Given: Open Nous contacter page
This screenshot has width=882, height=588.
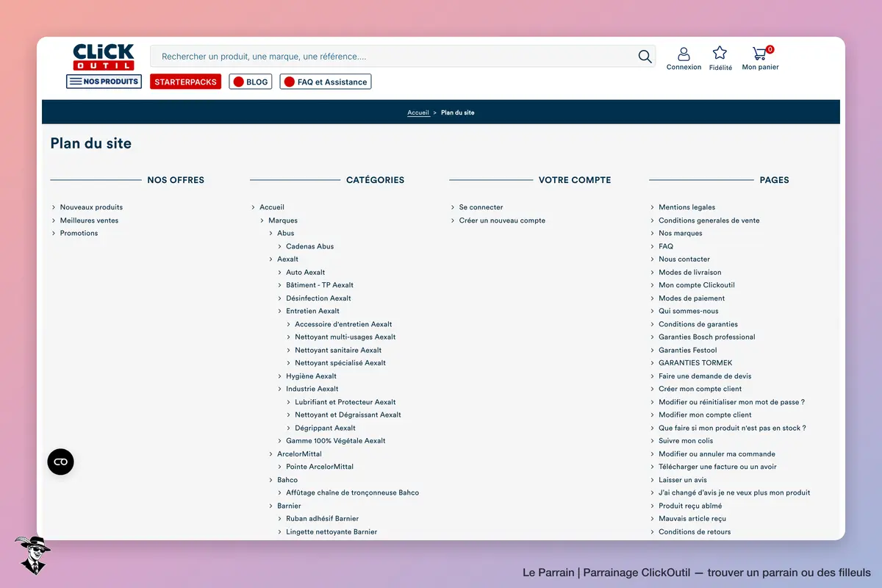Looking at the screenshot, I should [684, 259].
